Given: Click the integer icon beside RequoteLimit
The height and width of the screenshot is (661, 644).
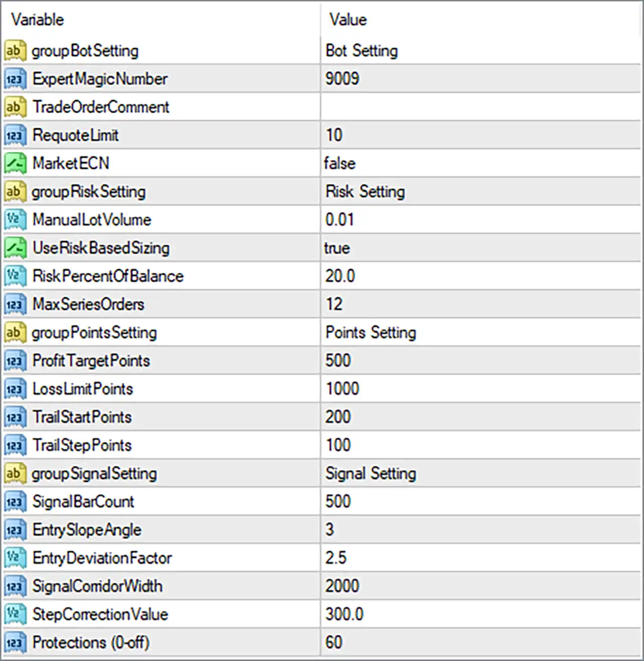Looking at the screenshot, I should (15, 135).
